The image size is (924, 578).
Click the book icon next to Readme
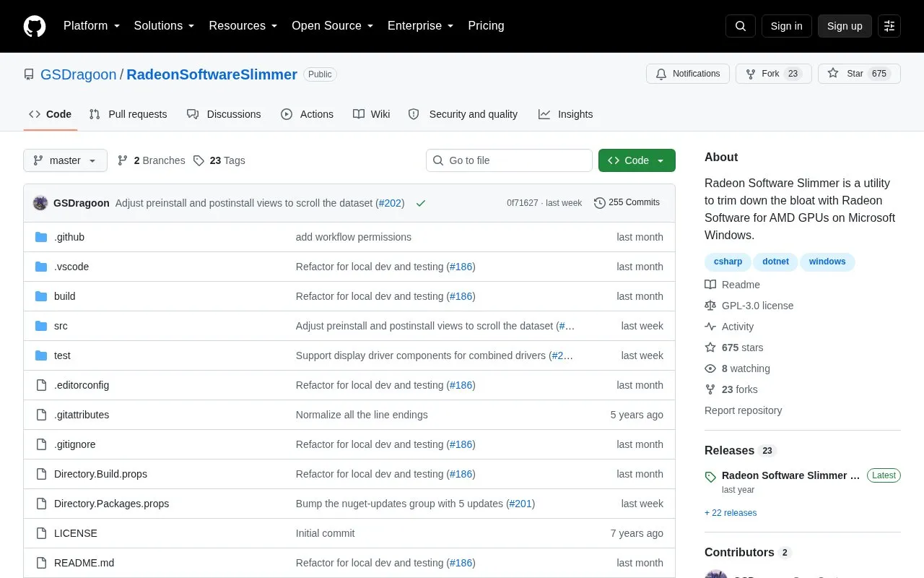point(710,285)
